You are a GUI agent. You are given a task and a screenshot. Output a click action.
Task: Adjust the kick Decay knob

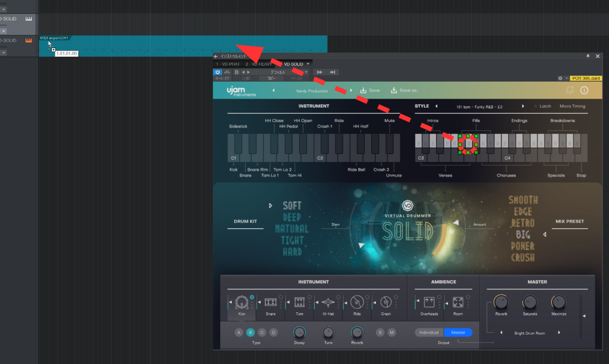299,332
